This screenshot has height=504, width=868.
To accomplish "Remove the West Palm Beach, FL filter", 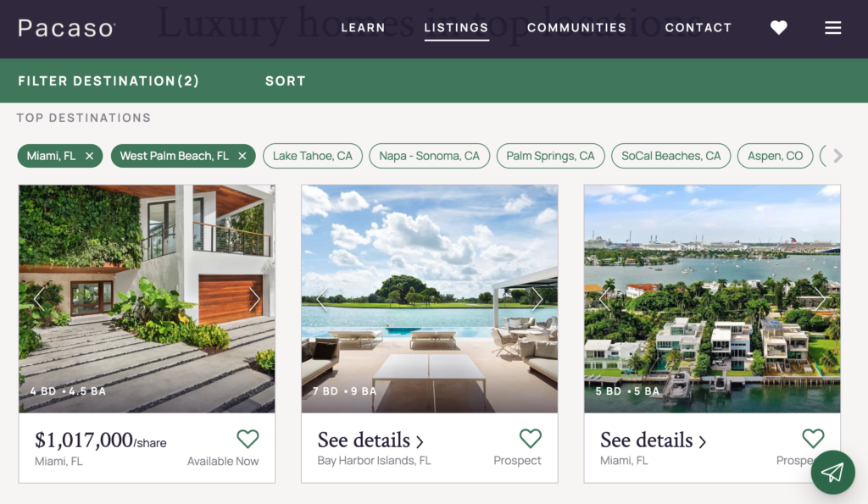I will click(242, 156).
